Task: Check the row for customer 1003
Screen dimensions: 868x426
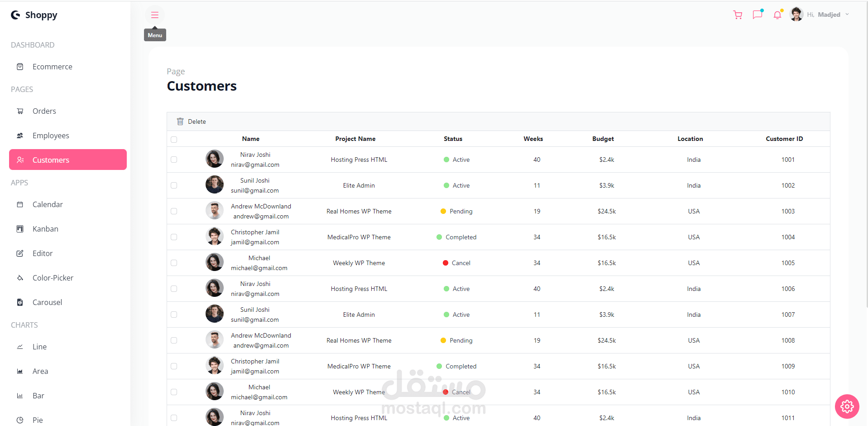Action: 174,211
